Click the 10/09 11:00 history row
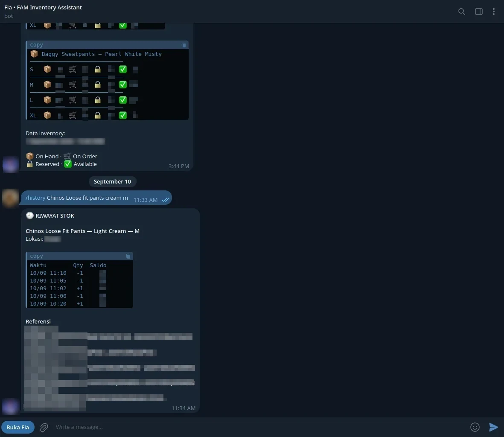The height and width of the screenshot is (437, 504). click(68, 296)
